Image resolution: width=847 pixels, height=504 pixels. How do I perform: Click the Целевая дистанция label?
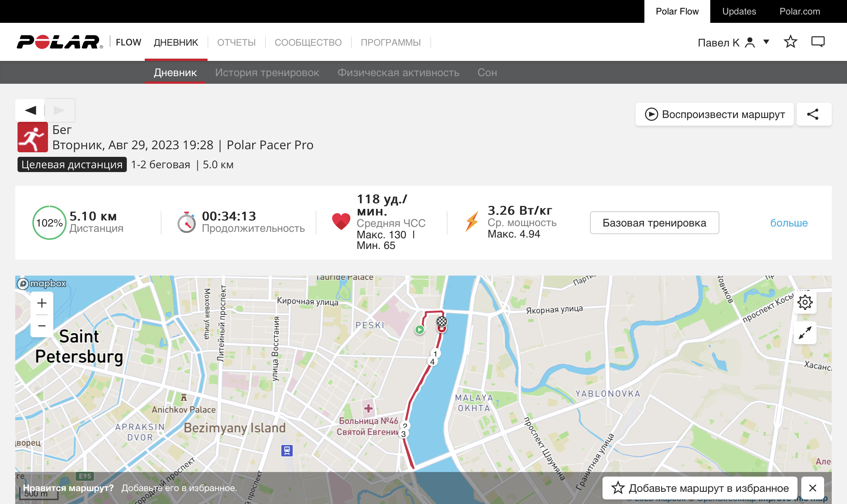[x=72, y=164]
